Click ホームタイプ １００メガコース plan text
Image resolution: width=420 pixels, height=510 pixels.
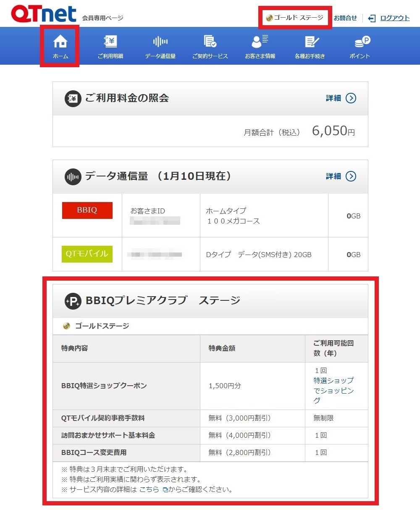[233, 216]
